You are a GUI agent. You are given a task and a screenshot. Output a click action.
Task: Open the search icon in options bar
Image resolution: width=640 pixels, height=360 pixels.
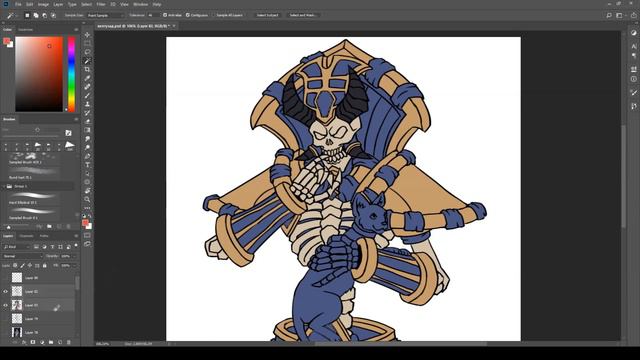pos(609,15)
